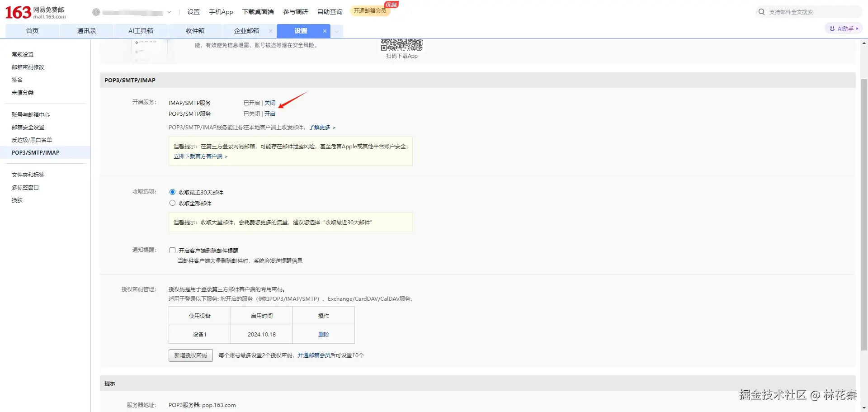Screen dimensions: 868x412
Task: Open the 收件箱 tab
Action: [195, 31]
